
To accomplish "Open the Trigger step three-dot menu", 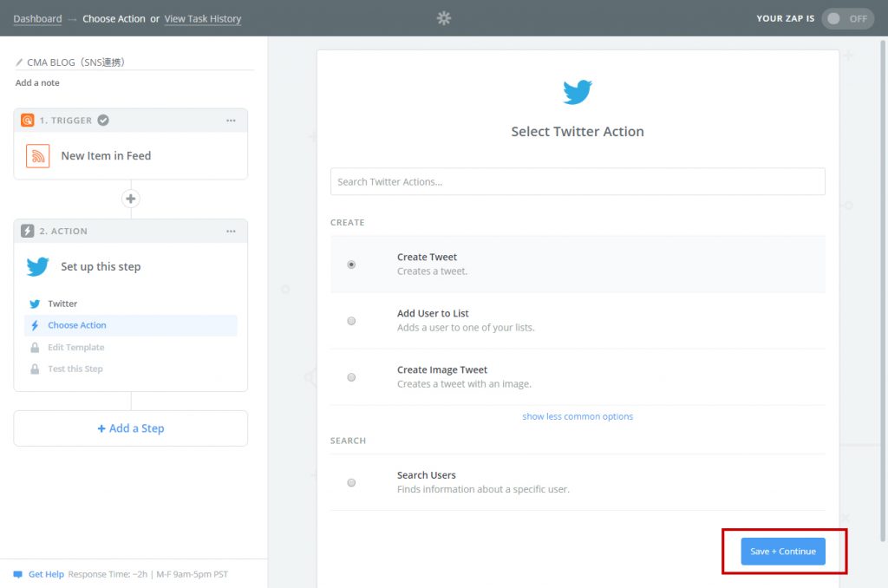I will (x=231, y=121).
